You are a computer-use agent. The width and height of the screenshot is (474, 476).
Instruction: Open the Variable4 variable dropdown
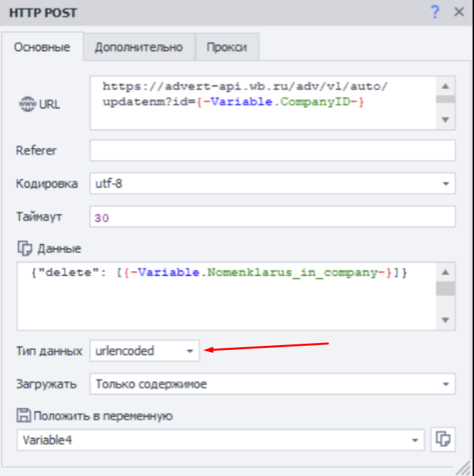pos(415,440)
